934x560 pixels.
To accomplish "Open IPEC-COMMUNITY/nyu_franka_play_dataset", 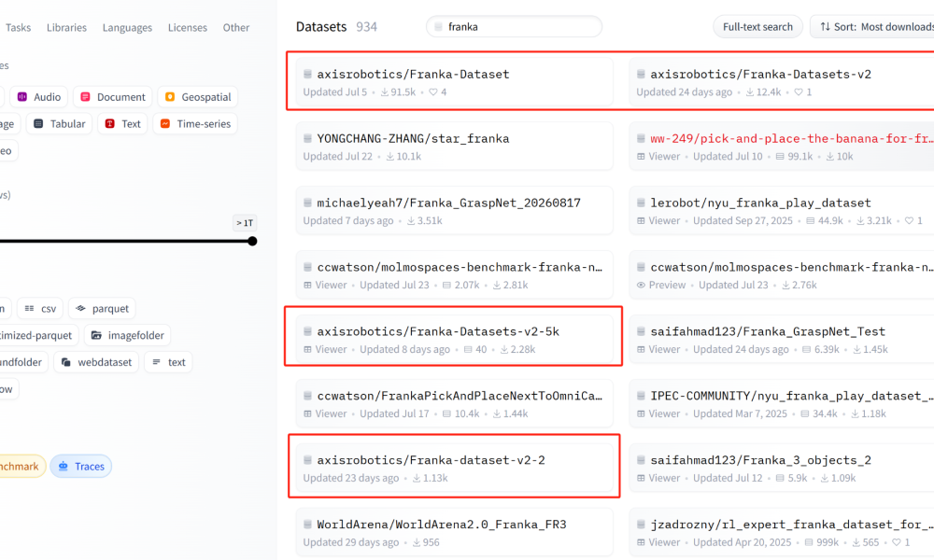I will pyautogui.click(x=782, y=403).
